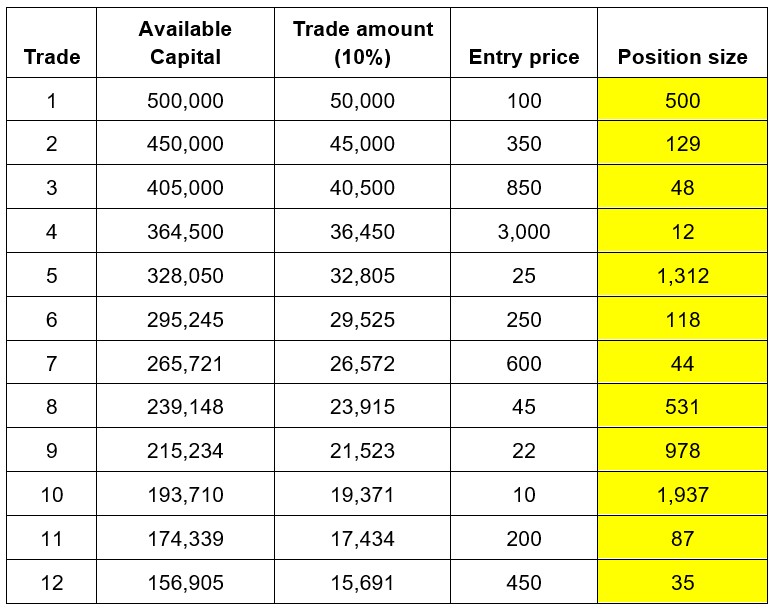Select the trade amount cell 19,371
The width and height of the screenshot is (775, 610).
[x=362, y=495]
